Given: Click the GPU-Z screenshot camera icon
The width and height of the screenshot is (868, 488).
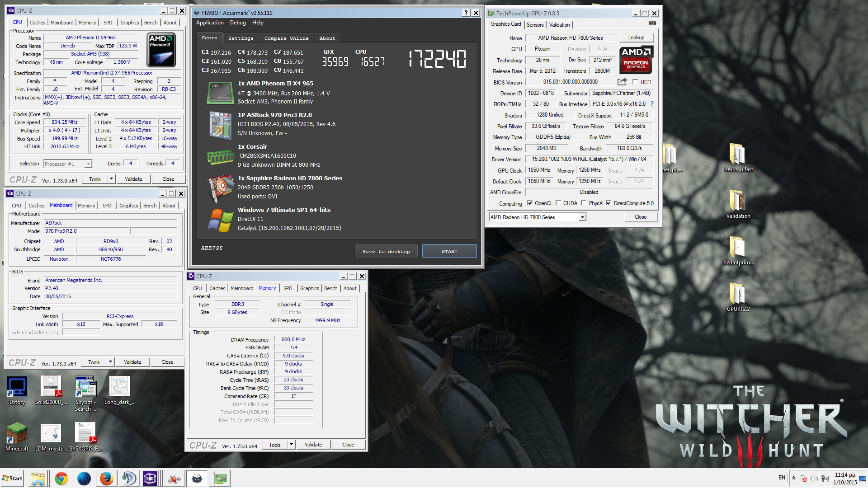Looking at the screenshot, I should [652, 23].
